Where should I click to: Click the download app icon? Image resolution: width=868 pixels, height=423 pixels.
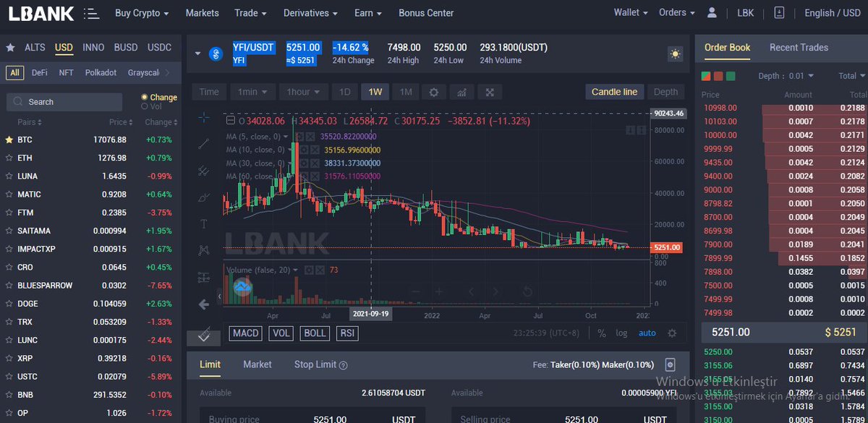pyautogui.click(x=779, y=13)
